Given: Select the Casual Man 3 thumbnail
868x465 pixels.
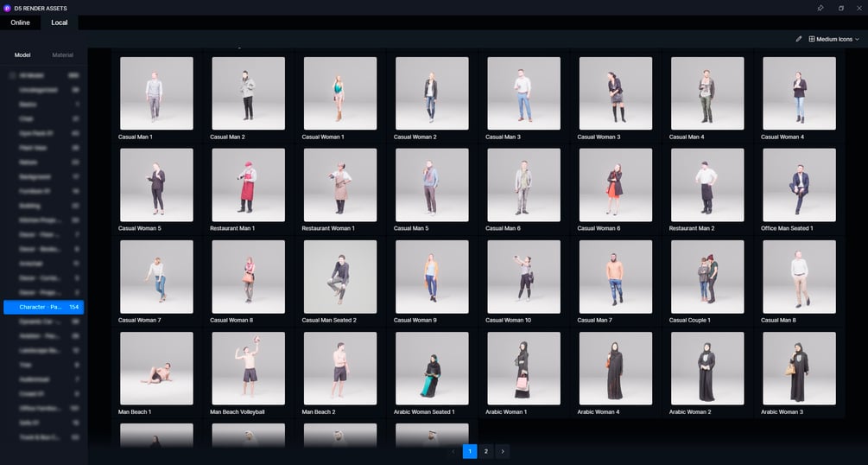Looking at the screenshot, I should point(523,93).
